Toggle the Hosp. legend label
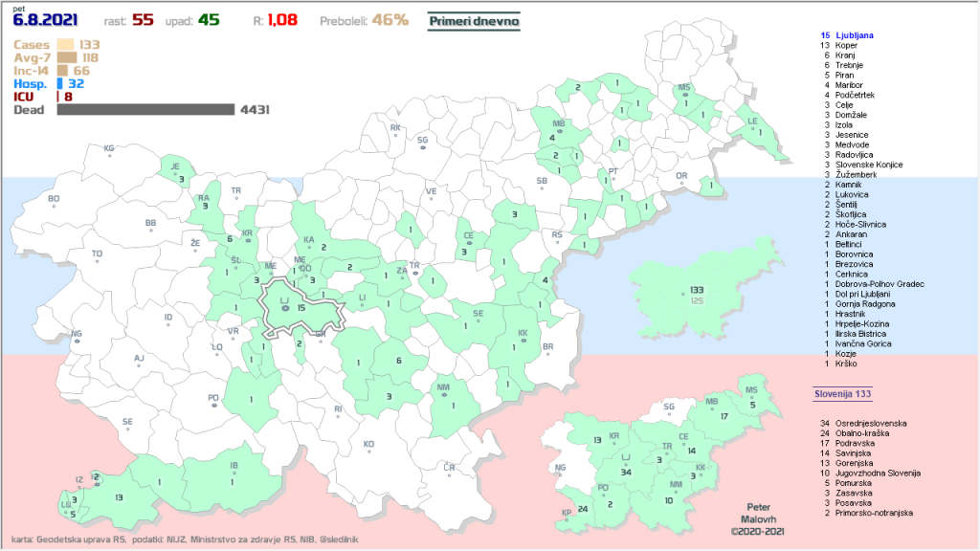Screen dimensions: 980x551 click(x=31, y=84)
